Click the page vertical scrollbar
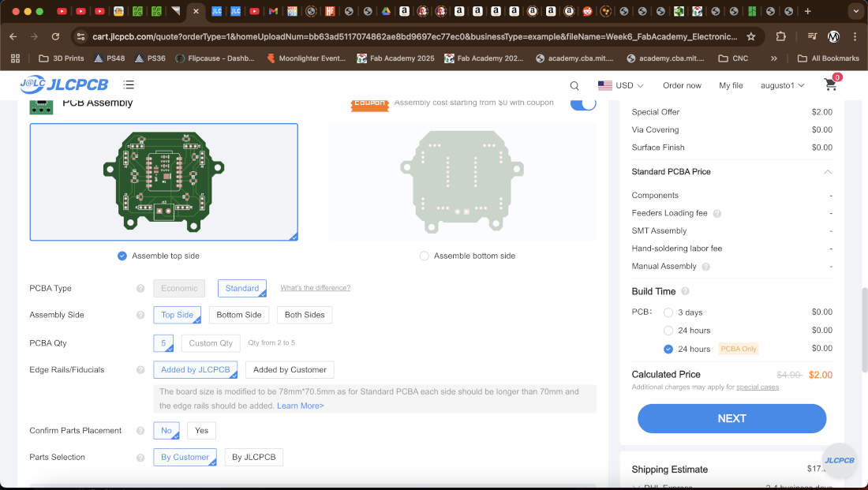The image size is (868, 490). point(864,330)
